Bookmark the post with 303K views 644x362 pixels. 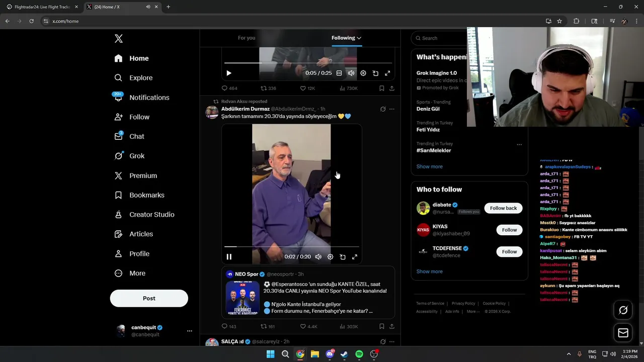[x=382, y=326]
